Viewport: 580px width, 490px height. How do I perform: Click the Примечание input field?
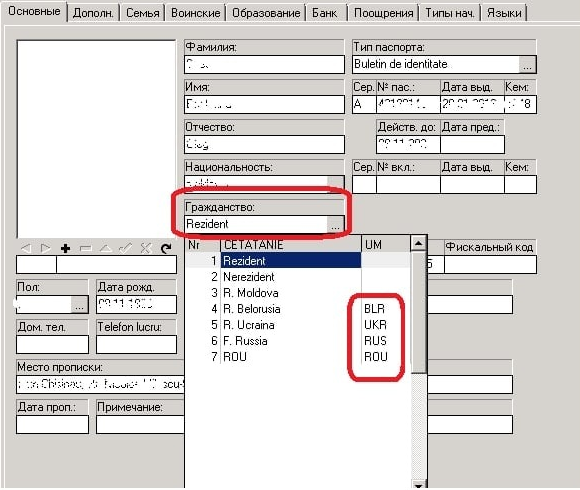141,424
